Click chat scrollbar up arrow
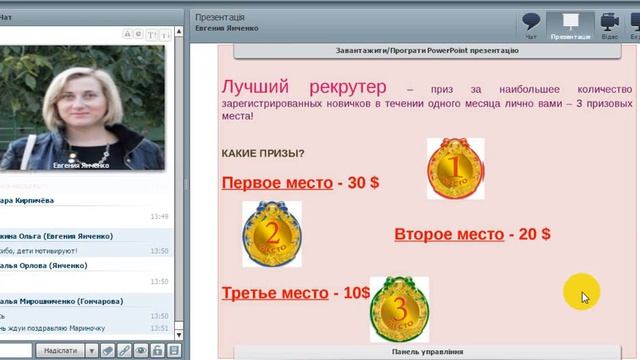 click(179, 31)
